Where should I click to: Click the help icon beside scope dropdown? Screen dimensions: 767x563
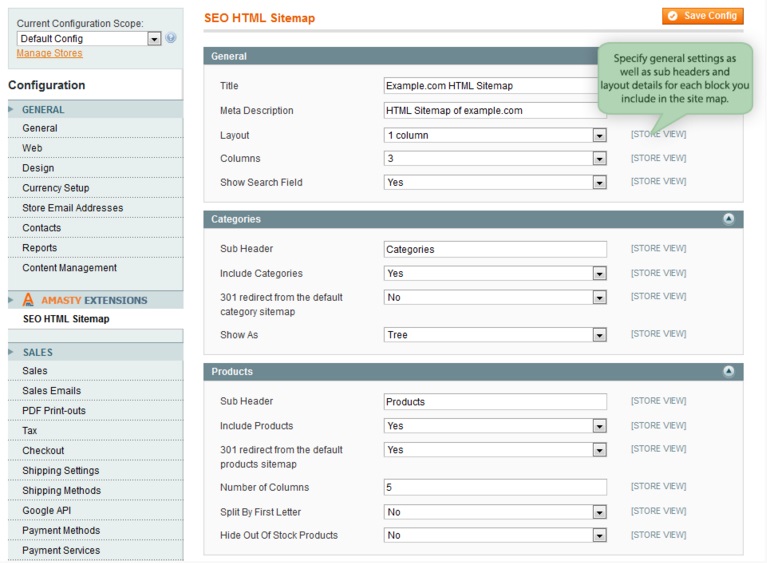(171, 38)
